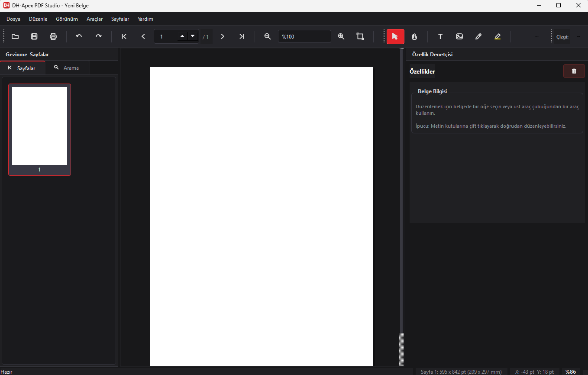Activate the highlighter tool
This screenshot has height=375, width=588.
click(x=498, y=37)
